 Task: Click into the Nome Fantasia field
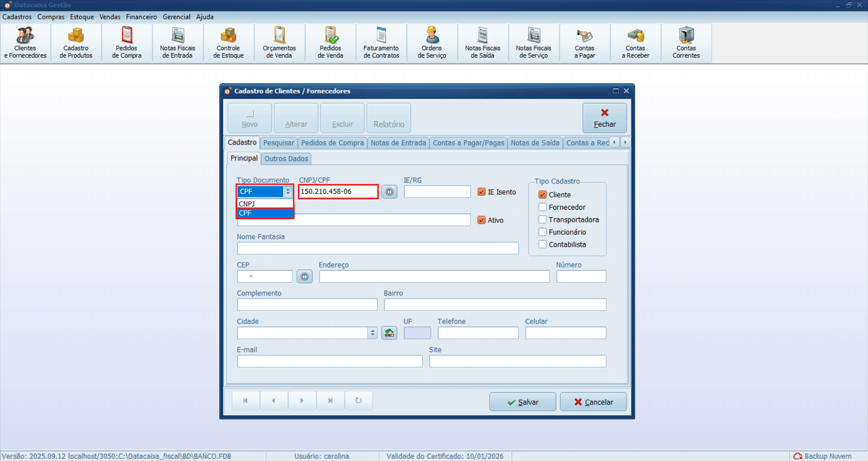click(x=377, y=248)
